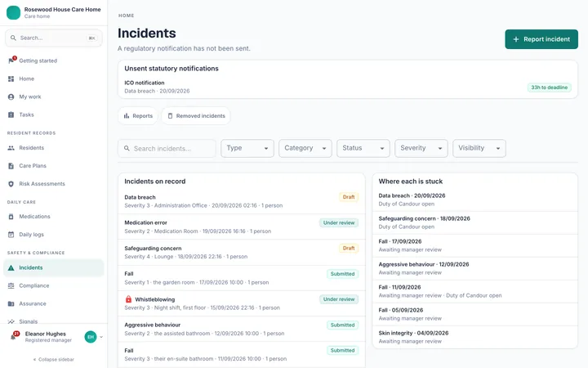588x368 pixels.
Task: Click the Home dashboard icon
Action: 11,79
